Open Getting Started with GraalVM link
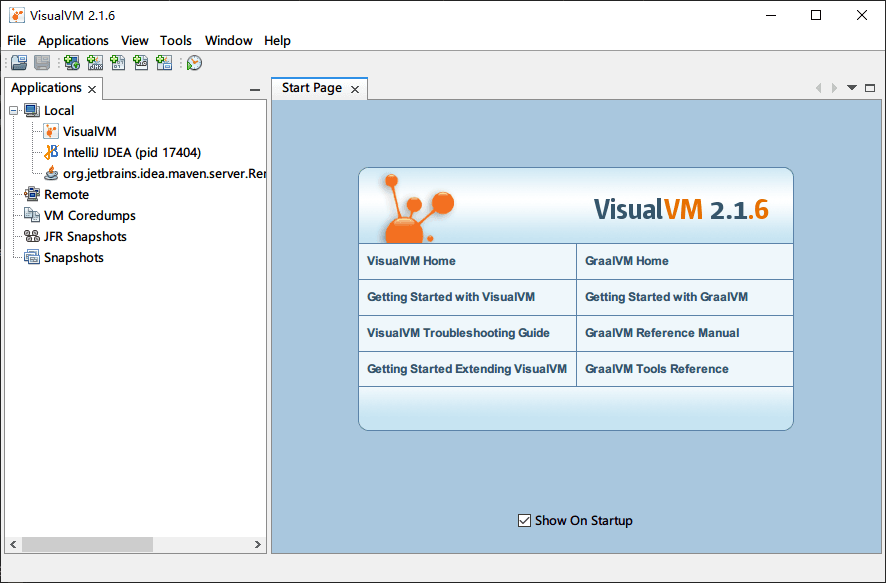886x583 pixels. 666,297
